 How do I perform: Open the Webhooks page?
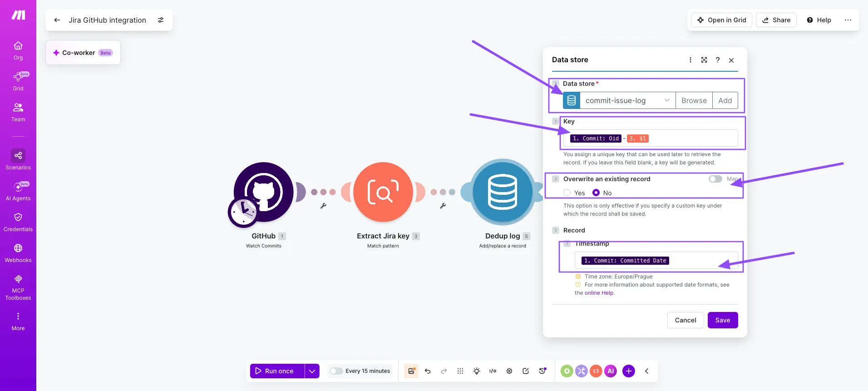click(x=18, y=253)
